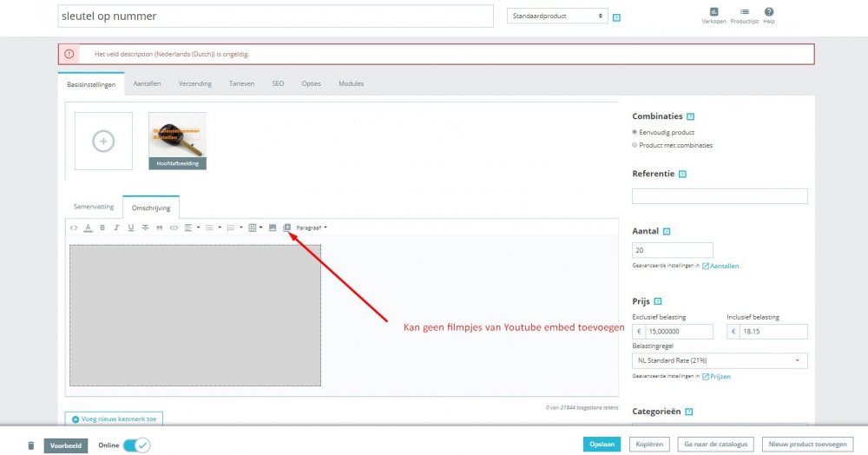The image size is (868, 455).
Task: Toggle bold formatting
Action: tap(102, 227)
